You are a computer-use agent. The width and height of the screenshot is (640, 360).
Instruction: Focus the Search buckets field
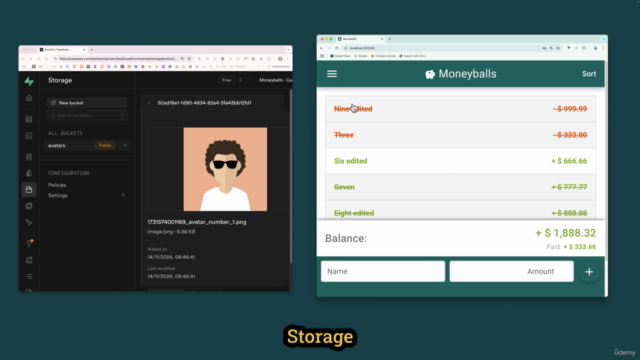tap(87, 116)
